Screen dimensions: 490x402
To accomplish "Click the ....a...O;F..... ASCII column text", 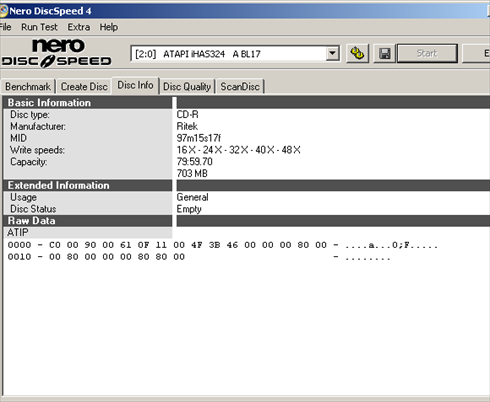I will tap(391, 246).
